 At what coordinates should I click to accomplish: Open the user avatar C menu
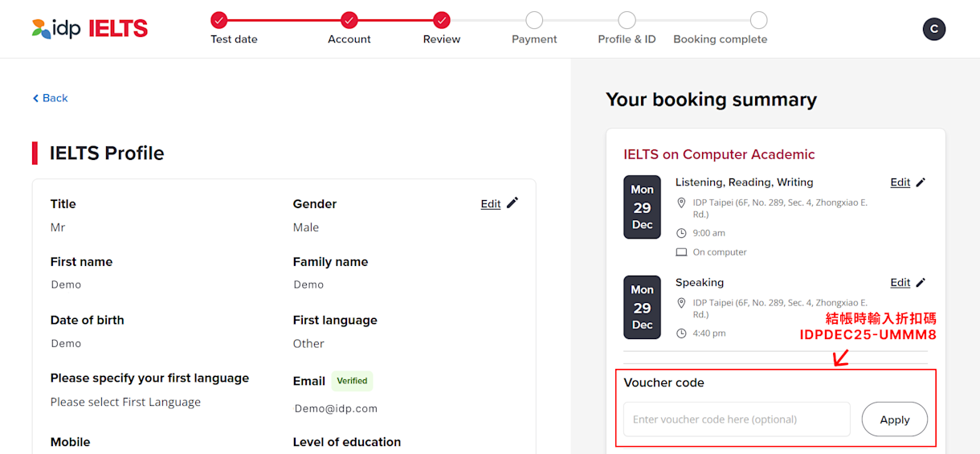click(x=933, y=29)
